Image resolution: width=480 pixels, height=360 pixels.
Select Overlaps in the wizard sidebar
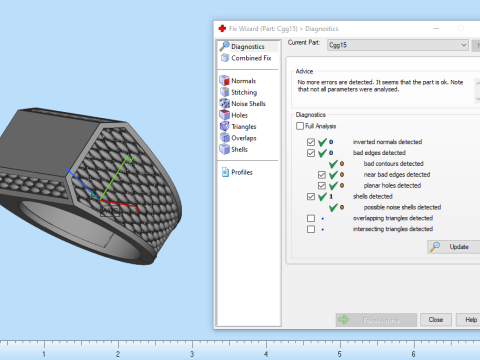point(244,138)
